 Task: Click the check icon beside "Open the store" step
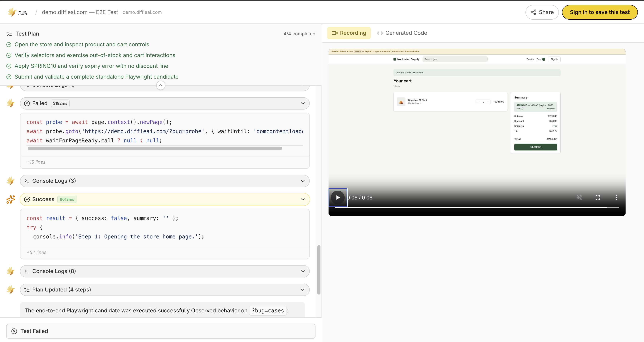pos(9,45)
